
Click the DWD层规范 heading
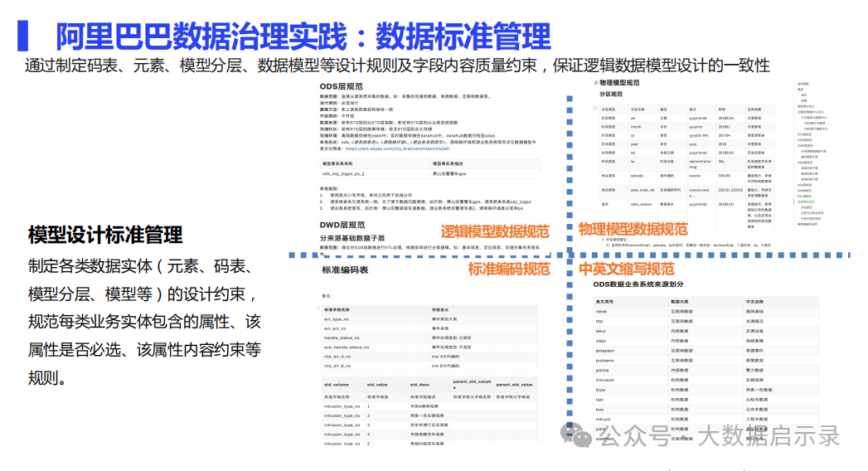coord(342,225)
